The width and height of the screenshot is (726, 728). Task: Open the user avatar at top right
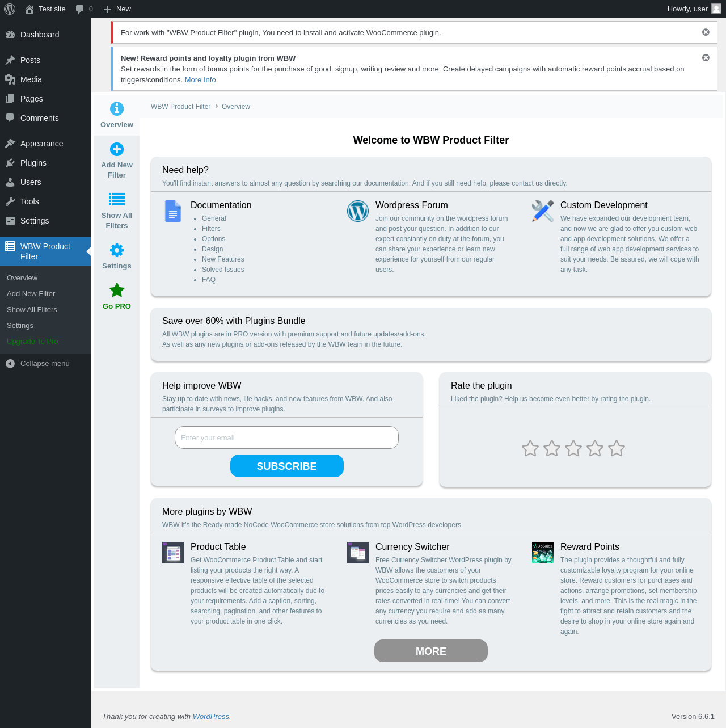point(716,9)
